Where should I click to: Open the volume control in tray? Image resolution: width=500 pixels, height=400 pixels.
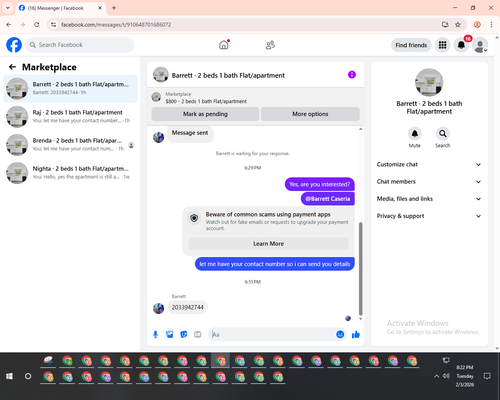446,376
